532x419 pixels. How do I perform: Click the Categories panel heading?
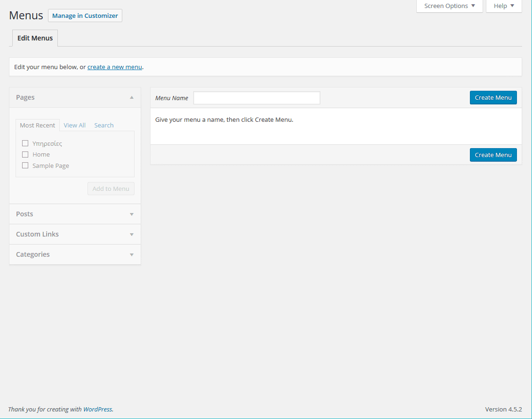tap(75, 254)
